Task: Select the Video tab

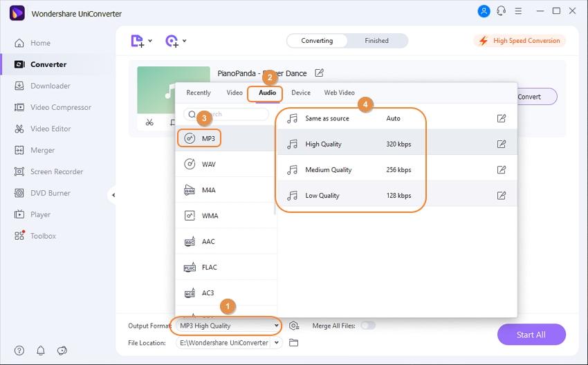Action: coord(235,93)
